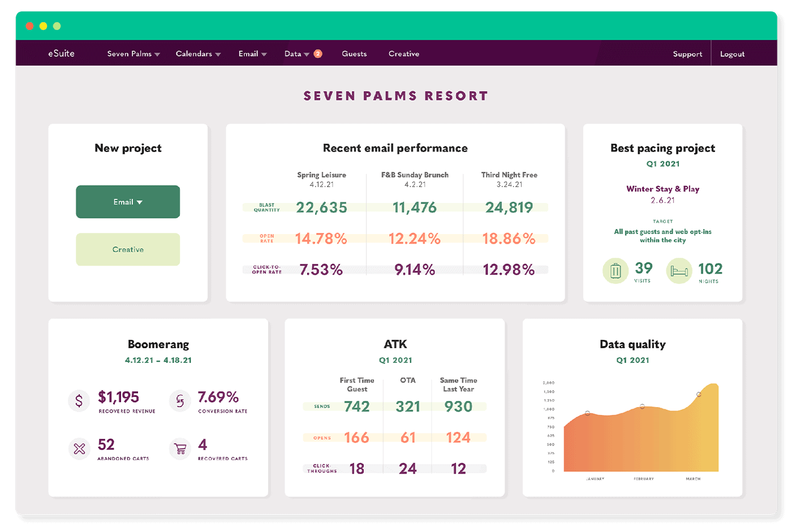Viewport: 792px width, 532px height.
Task: Click the Data notification badge
Action: coord(318,54)
